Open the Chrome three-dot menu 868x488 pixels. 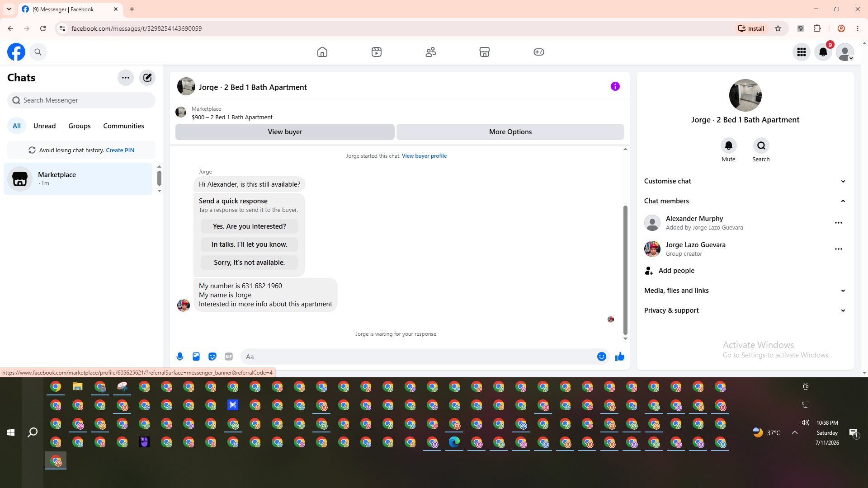point(858,28)
